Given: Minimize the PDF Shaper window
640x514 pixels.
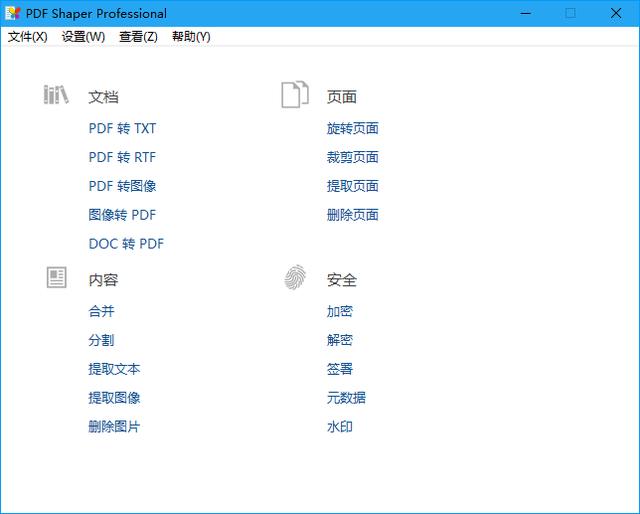Looking at the screenshot, I should (x=524, y=13).
